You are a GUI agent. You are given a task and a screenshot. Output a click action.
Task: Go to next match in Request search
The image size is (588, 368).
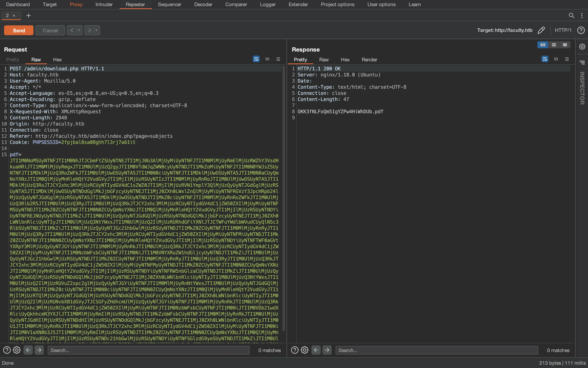(39, 350)
